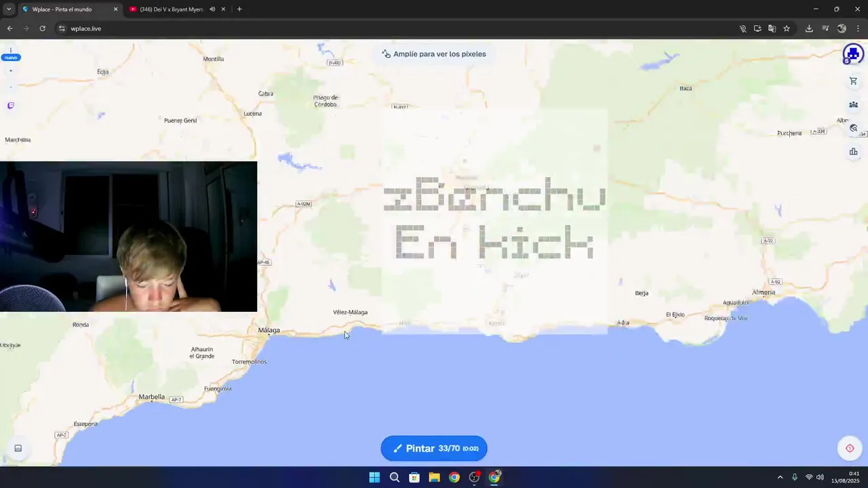
Task: Open the Windows Start menu
Action: coord(374,477)
